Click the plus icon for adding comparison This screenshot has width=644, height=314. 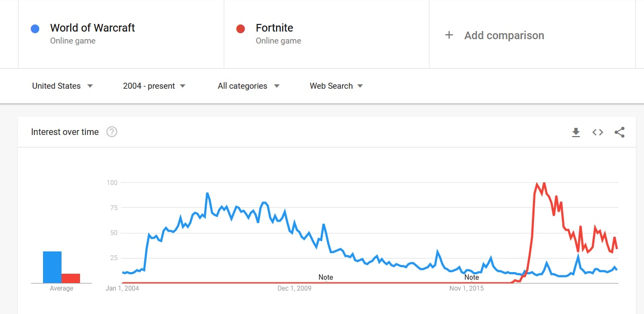449,35
